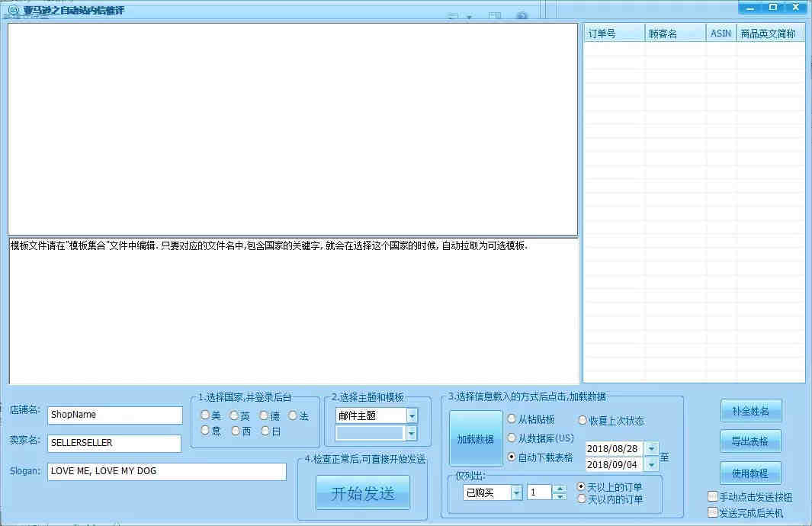The image size is (812, 526).
Task: Click the ASIN column header
Action: pos(721,34)
